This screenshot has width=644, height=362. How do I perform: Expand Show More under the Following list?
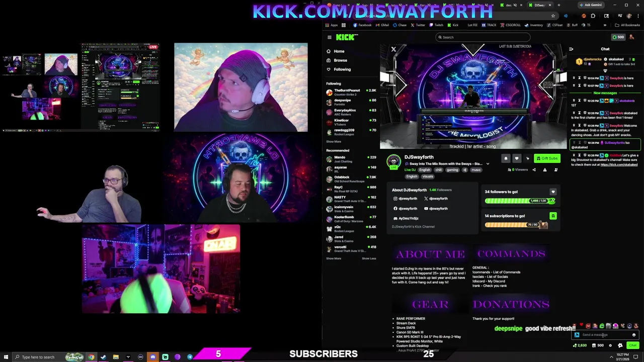point(334,142)
